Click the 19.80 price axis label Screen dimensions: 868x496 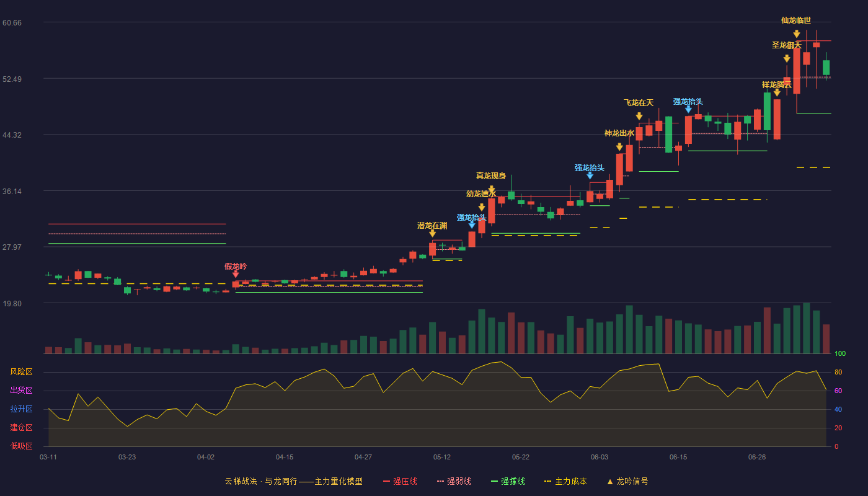coord(12,304)
